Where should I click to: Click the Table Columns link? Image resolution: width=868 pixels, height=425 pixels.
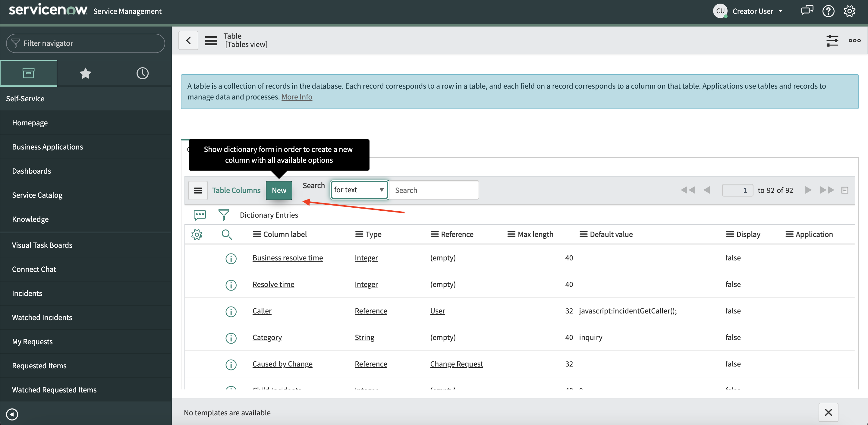236,190
